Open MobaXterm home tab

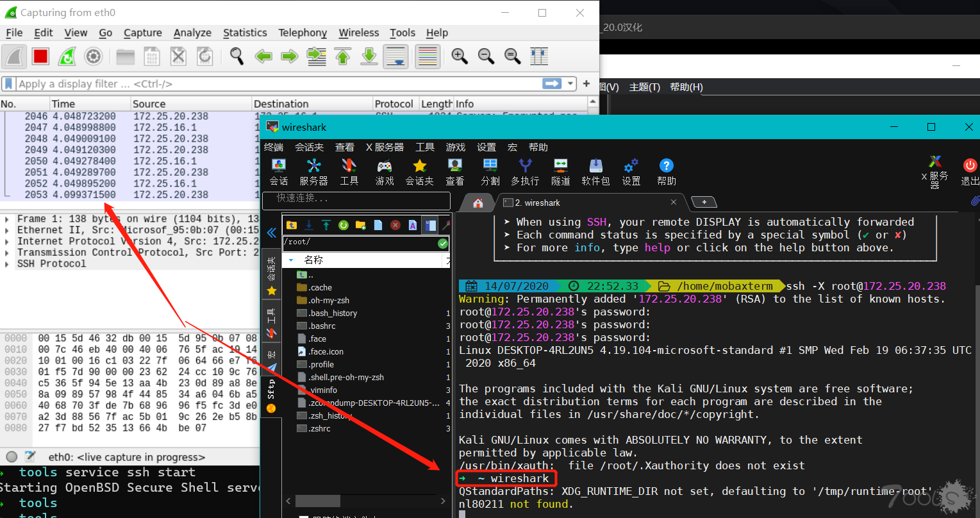tap(478, 203)
